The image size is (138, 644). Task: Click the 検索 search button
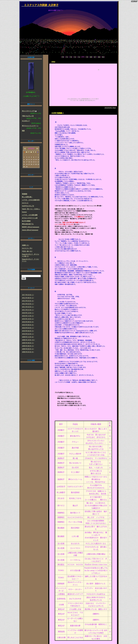point(24,279)
